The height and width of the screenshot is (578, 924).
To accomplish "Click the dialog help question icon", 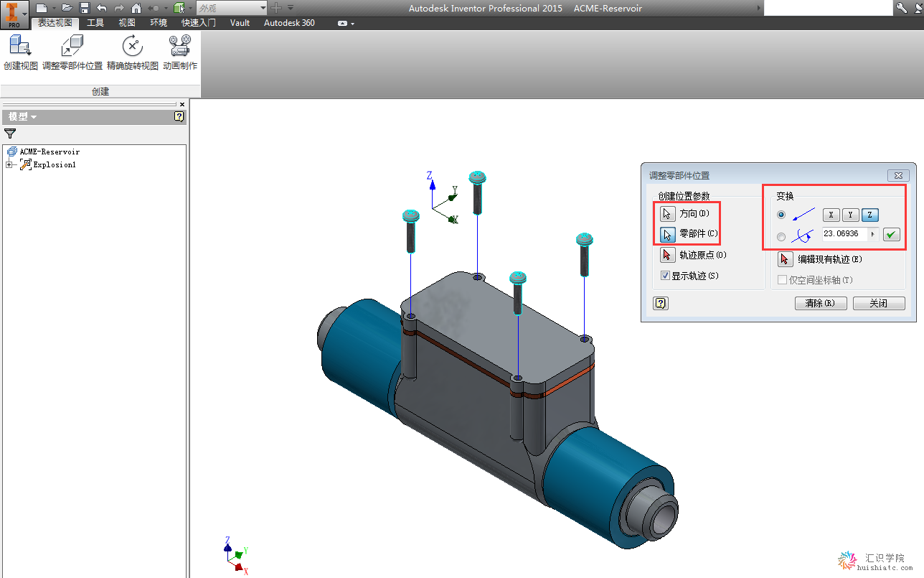I will (x=661, y=303).
